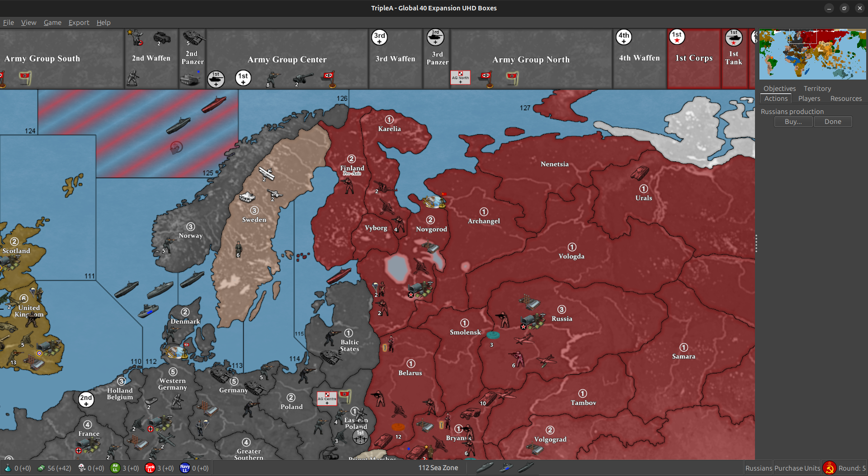The height and width of the screenshot is (476, 868).
Task: Click the tank marker in 3rd Panzer box
Action: (435, 38)
